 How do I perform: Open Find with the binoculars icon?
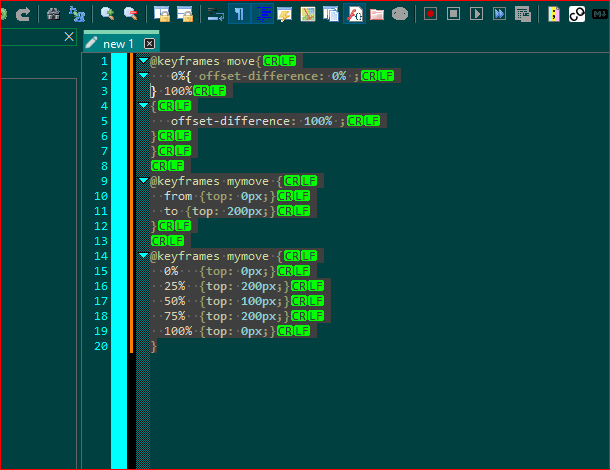53,14
